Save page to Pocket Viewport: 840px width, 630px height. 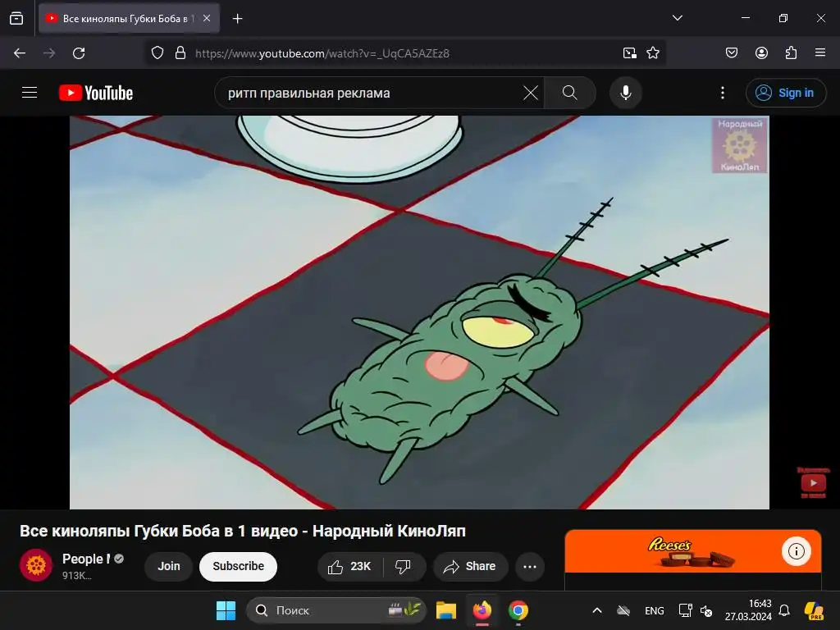731,53
